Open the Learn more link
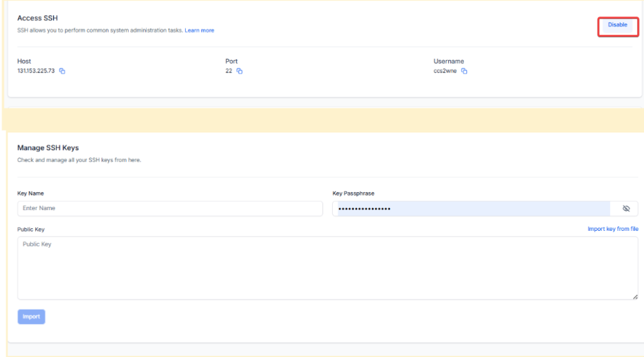 [199, 30]
